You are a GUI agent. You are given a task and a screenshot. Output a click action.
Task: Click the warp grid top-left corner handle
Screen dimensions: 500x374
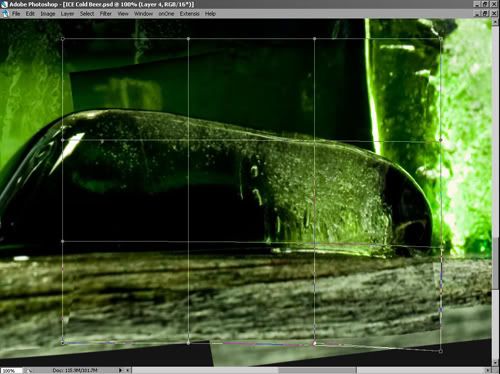pyautogui.click(x=63, y=39)
